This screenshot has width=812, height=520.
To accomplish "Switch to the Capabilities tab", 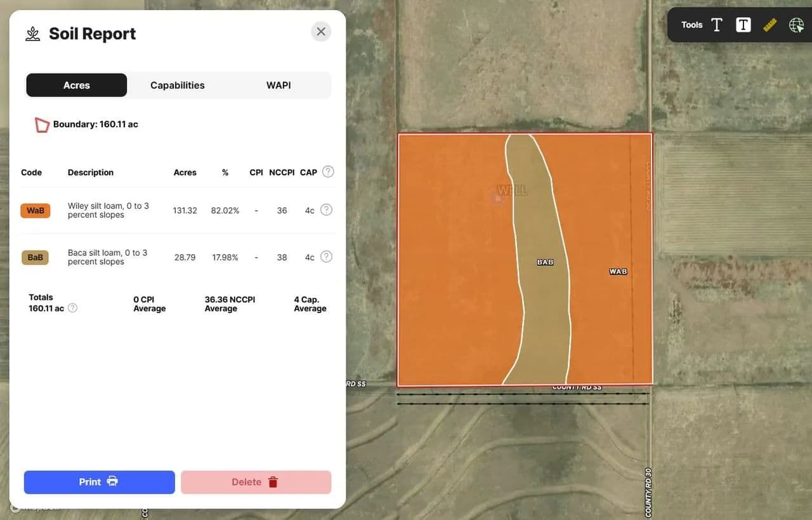I will click(x=178, y=85).
